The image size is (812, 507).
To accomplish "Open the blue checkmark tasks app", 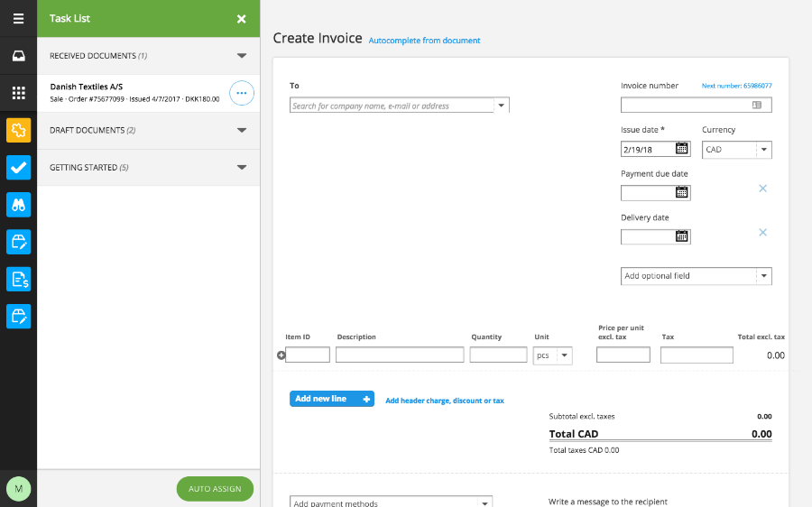I will coord(19,167).
